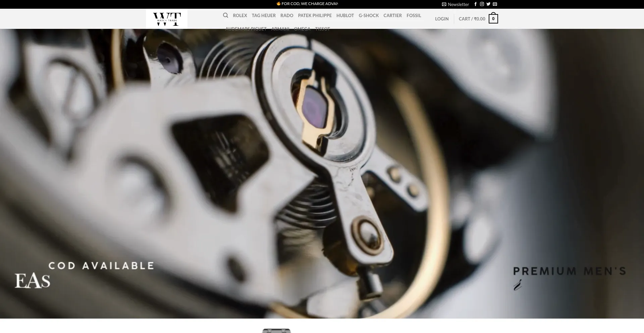Open the Tag Heuer menu item
Screen dimensions: 644x333
tap(264, 15)
